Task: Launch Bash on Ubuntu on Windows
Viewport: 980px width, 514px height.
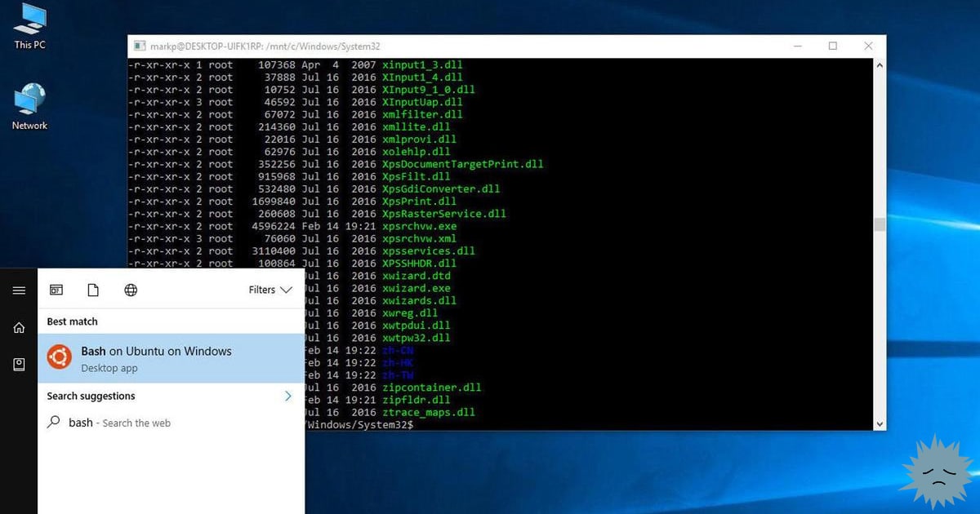Action: coord(171,358)
